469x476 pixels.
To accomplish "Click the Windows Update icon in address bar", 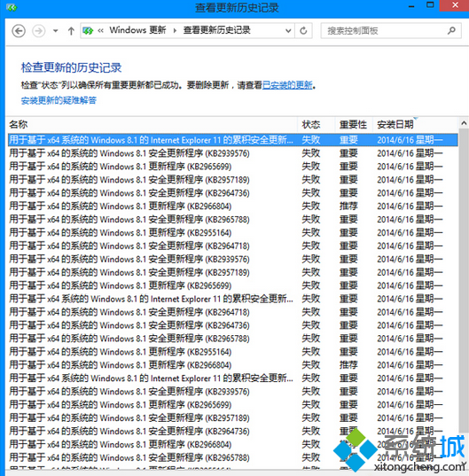I will 88,30.
